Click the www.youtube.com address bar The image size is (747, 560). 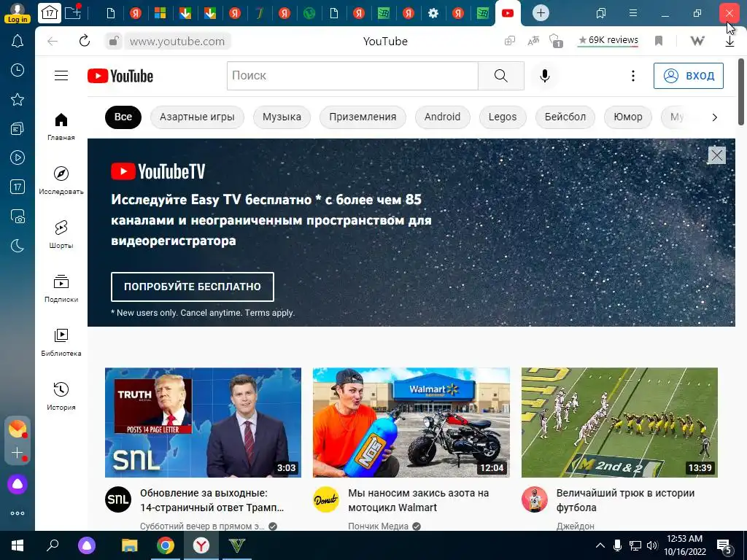(177, 42)
